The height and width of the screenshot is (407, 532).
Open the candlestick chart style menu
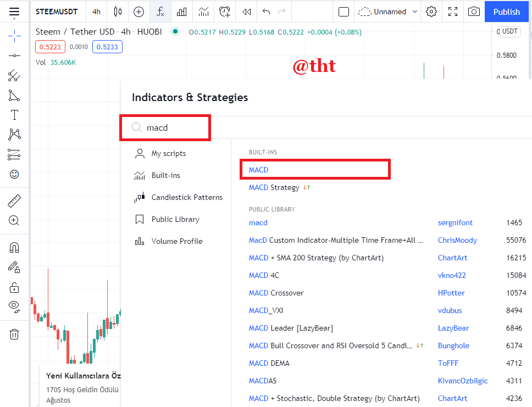click(118, 12)
